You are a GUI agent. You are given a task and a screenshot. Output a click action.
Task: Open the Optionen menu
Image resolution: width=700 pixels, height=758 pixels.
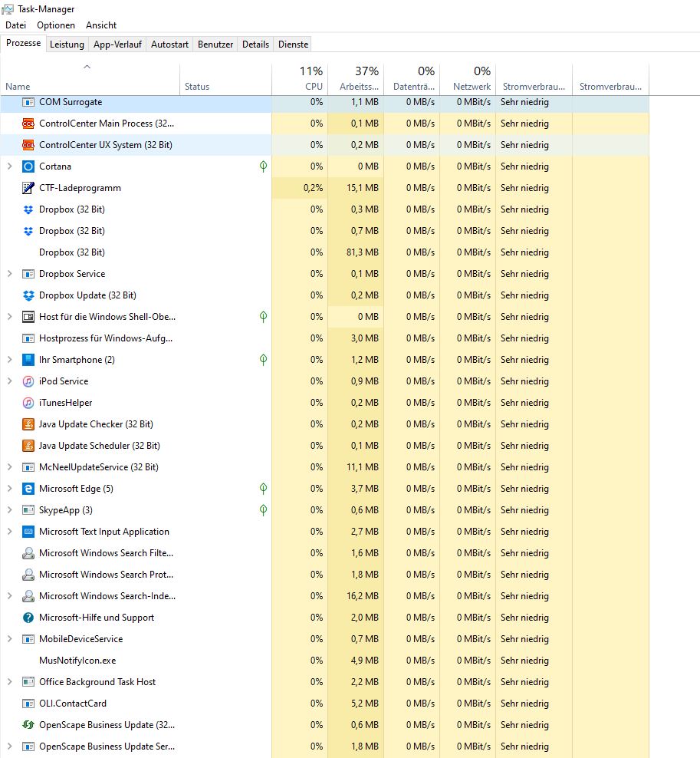tap(56, 25)
